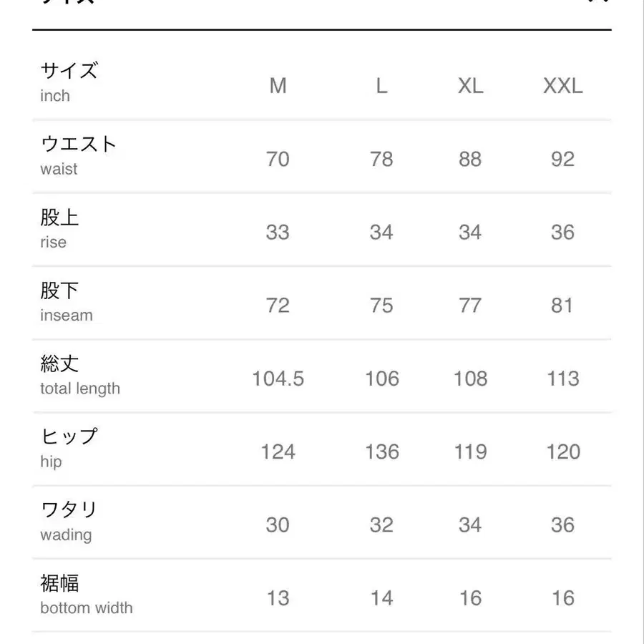Click the bottom width 16 under XXL
The height and width of the screenshot is (644, 644).
[x=563, y=597]
